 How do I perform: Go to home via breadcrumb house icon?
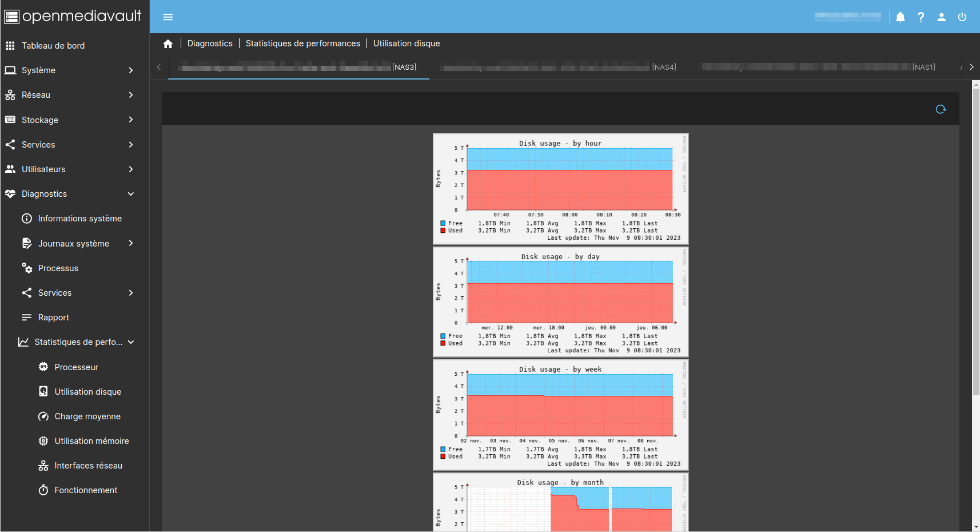coord(168,44)
